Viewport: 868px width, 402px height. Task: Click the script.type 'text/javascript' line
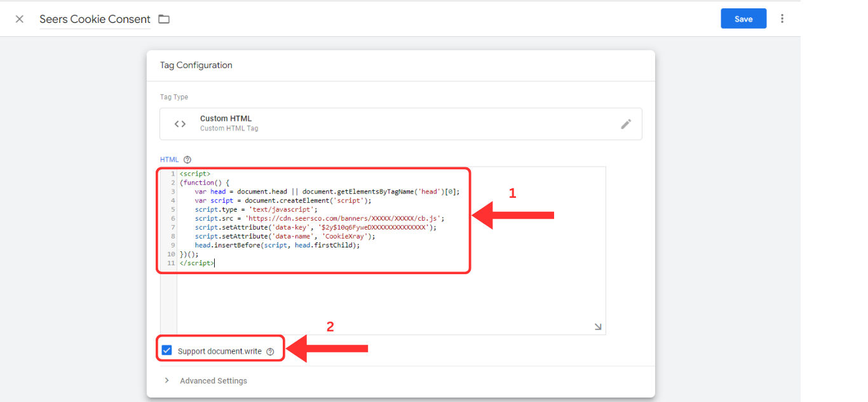(256, 209)
